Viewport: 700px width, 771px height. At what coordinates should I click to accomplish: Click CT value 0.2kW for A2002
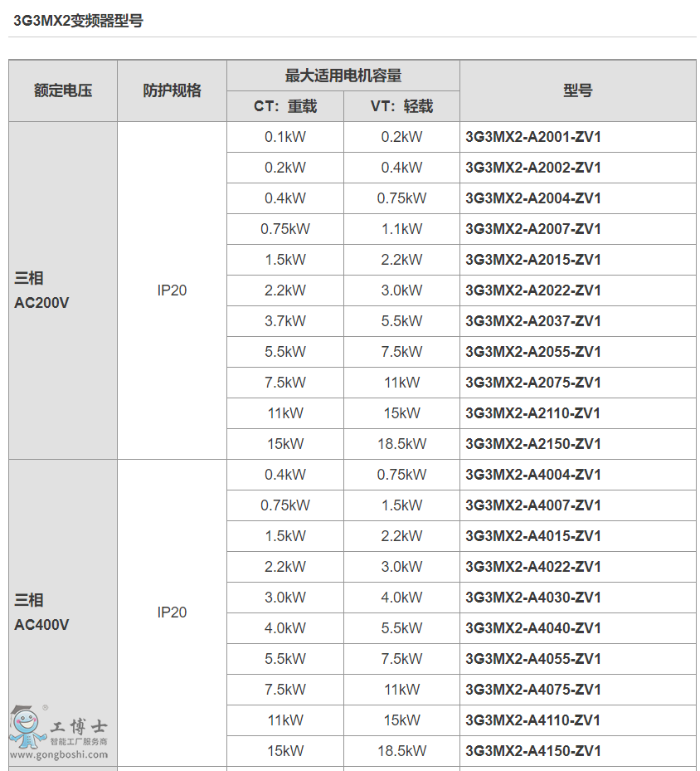coord(285,168)
